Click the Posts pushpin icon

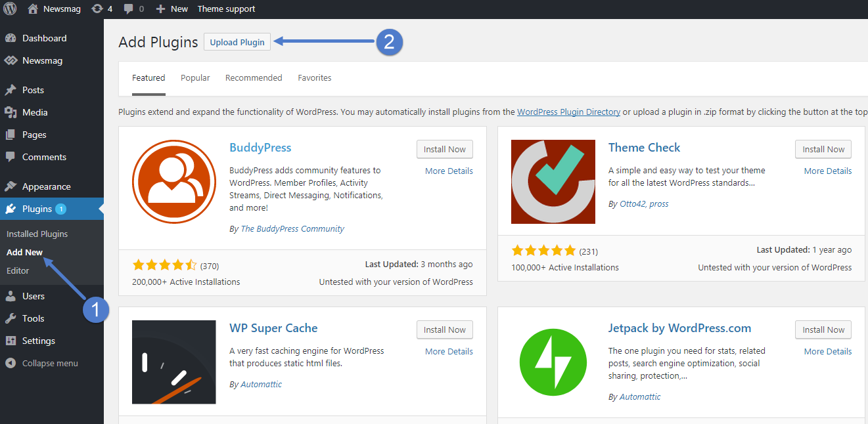pos(11,90)
